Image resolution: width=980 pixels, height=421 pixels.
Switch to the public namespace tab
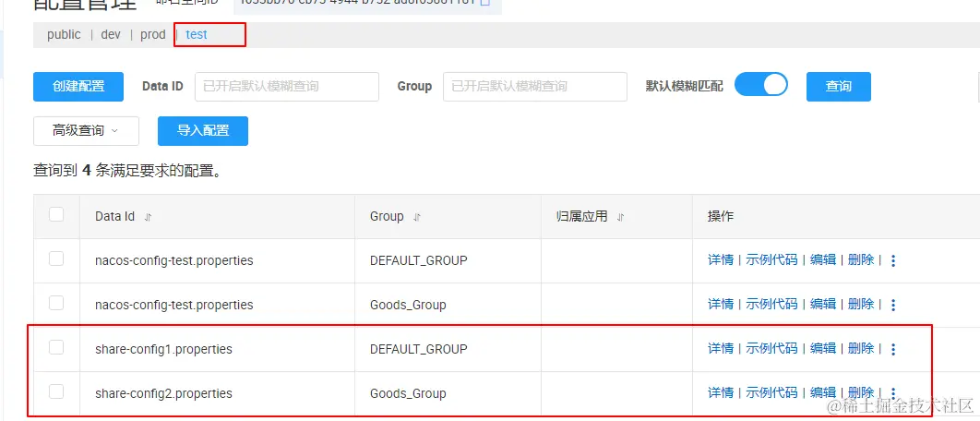(64, 34)
